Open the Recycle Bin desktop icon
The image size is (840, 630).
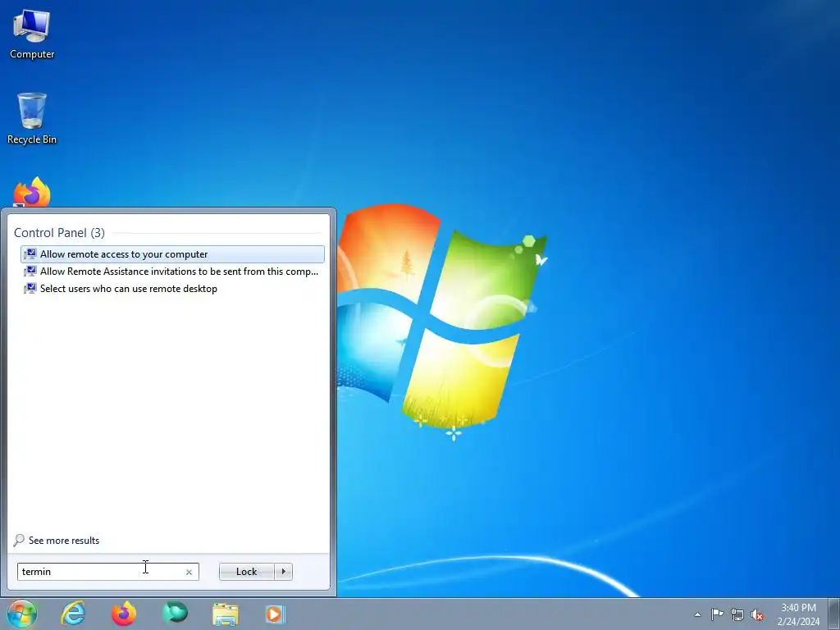tap(32, 118)
